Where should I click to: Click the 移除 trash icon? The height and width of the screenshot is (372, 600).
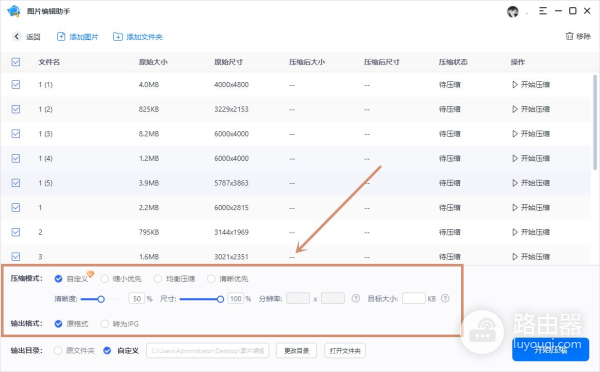[569, 36]
